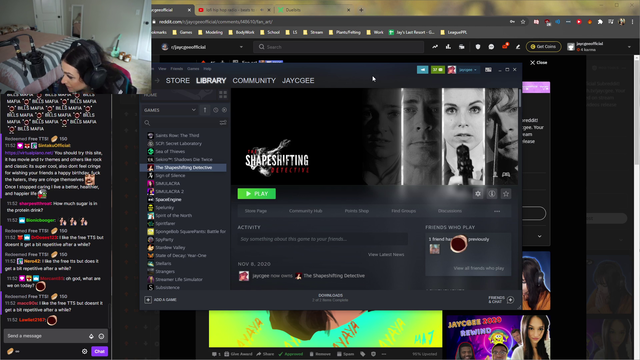Click the Reddit create post pencil icon
The height and width of the screenshot is (360, 640).
518,47
